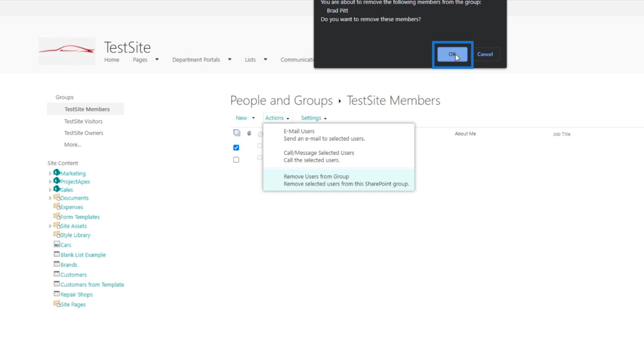Click the paperclip attachment column icon
This screenshot has height=363, width=644.
[x=249, y=133]
